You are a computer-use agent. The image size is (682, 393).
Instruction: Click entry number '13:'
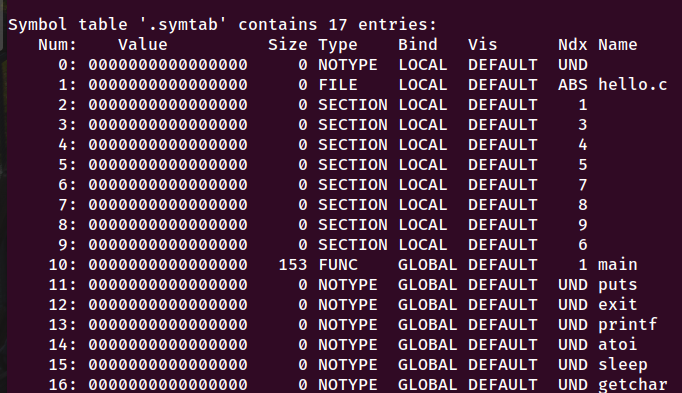(x=63, y=325)
